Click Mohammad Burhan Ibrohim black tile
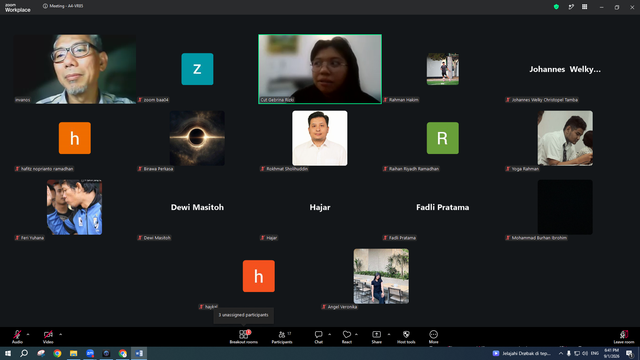Viewport: 640px width, 360px height. tap(565, 207)
